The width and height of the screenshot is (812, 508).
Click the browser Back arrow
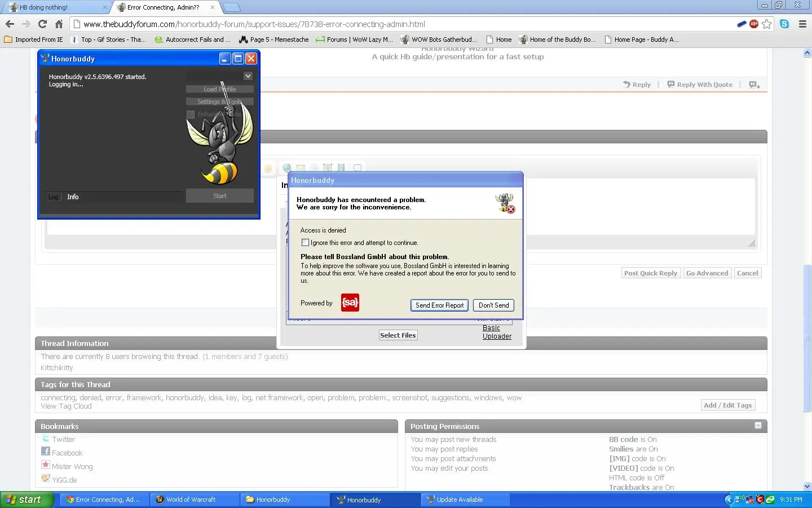tap(10, 24)
